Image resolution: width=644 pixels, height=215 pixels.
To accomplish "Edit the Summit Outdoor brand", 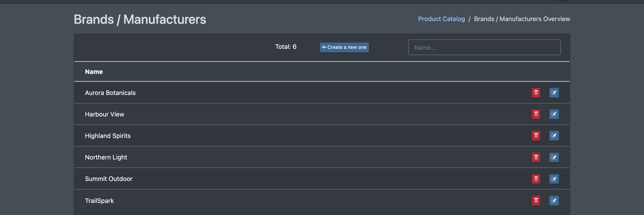I will coord(554,179).
